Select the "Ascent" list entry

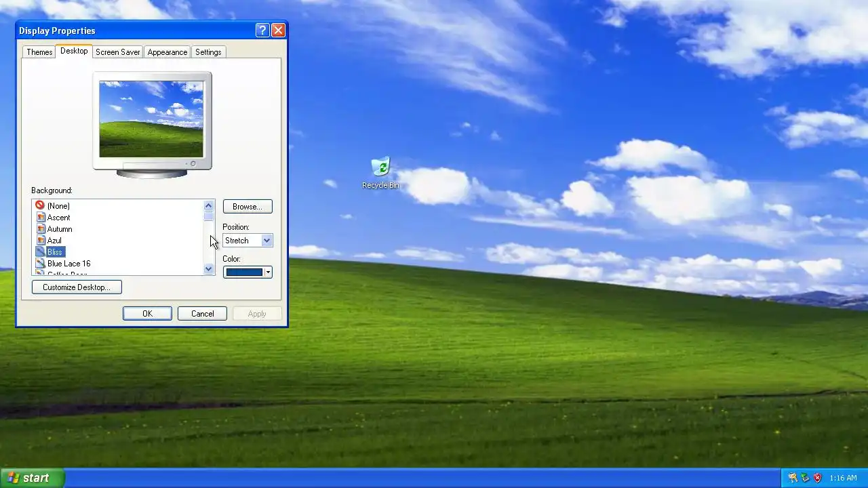click(58, 218)
